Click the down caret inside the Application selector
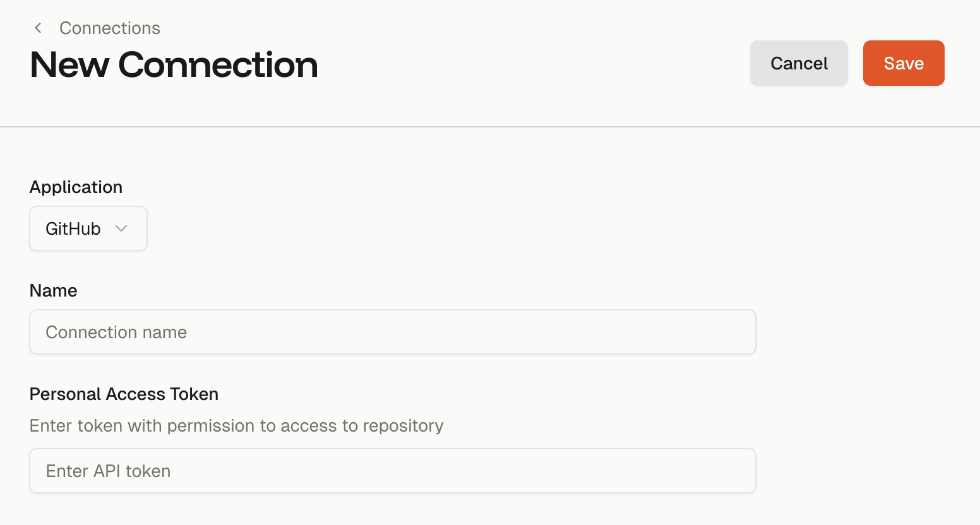 121,228
